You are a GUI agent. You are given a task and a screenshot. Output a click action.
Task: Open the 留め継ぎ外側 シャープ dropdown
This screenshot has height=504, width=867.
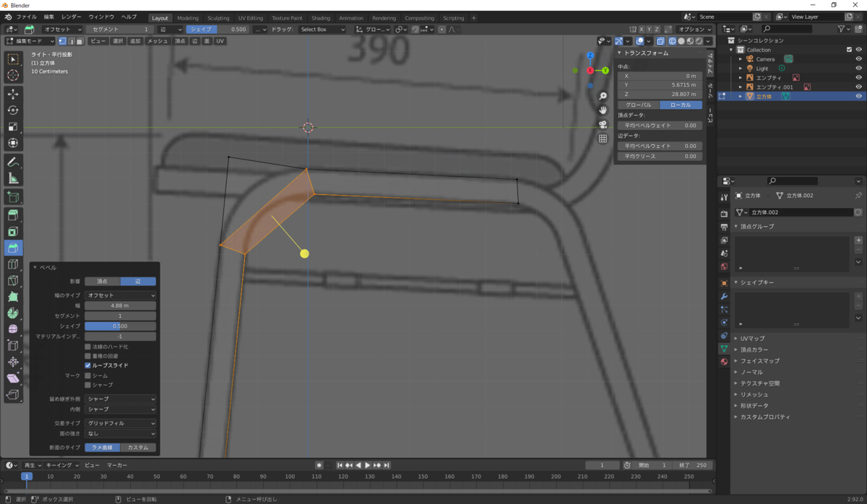(120, 399)
